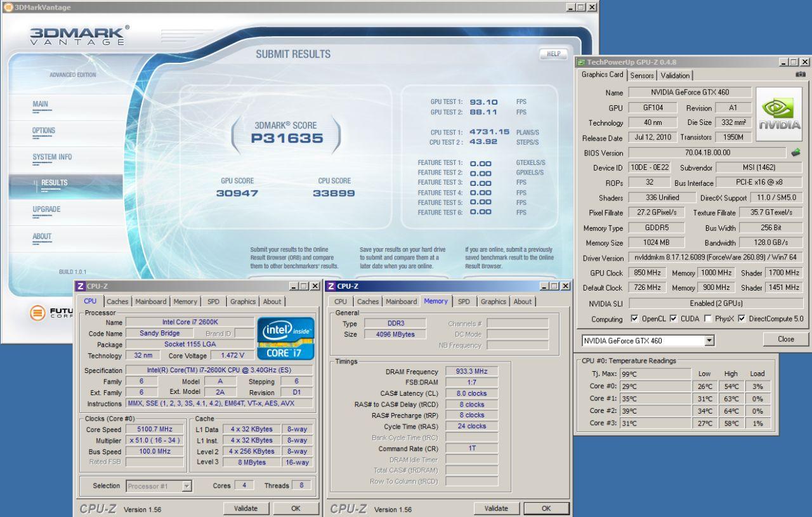Image resolution: width=812 pixels, height=517 pixels.
Task: Open Mainboard tab in left CPU-Z window
Action: pyautogui.click(x=151, y=301)
